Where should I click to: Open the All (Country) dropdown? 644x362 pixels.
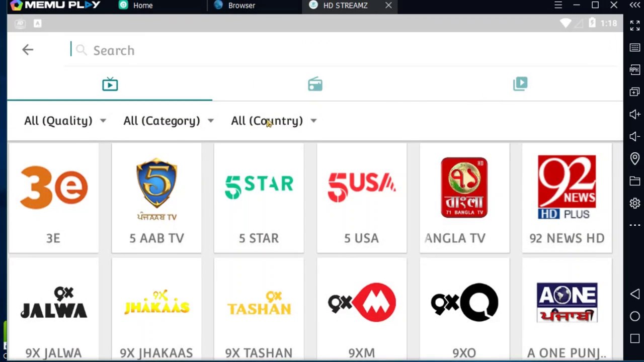pos(274,121)
